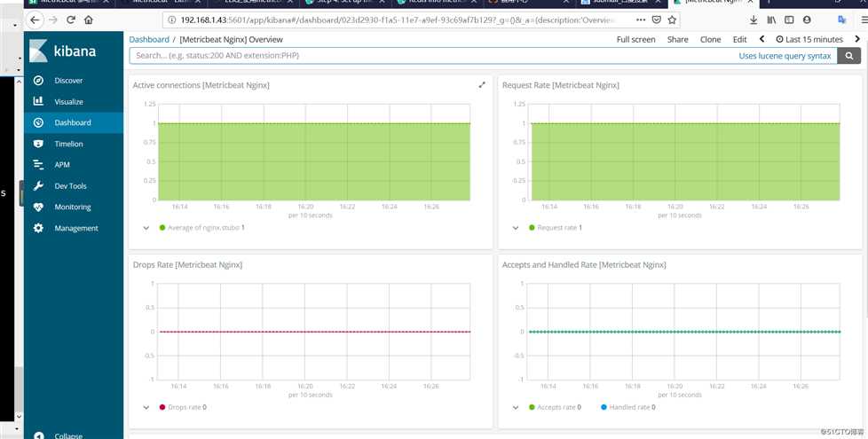Open the Share menu

[677, 40]
